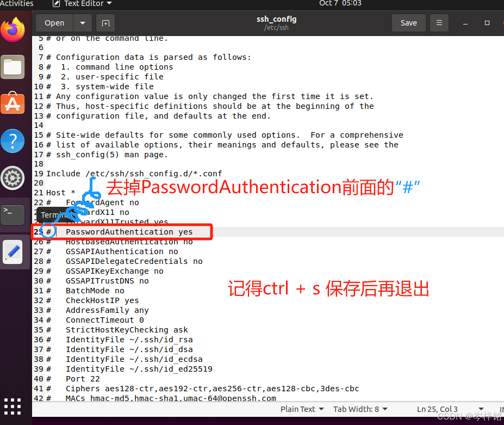
Task: Click 'Configuration data is parsed as follows' line
Action: (148, 57)
